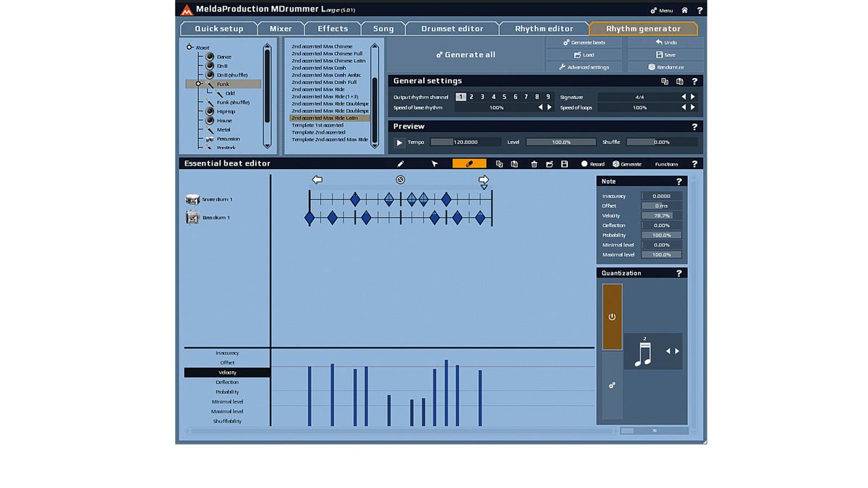Screen dimensions: 868x488
Task: Open help for General settings
Action: 694,82
